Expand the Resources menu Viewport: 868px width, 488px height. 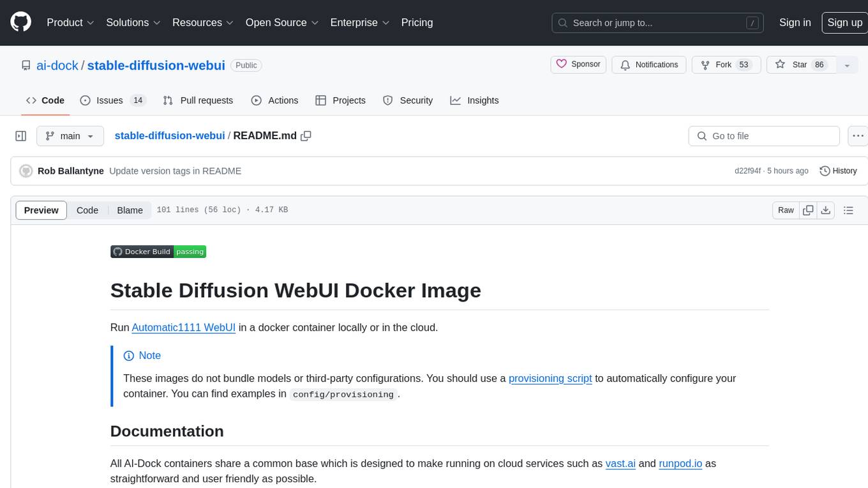pos(203,22)
